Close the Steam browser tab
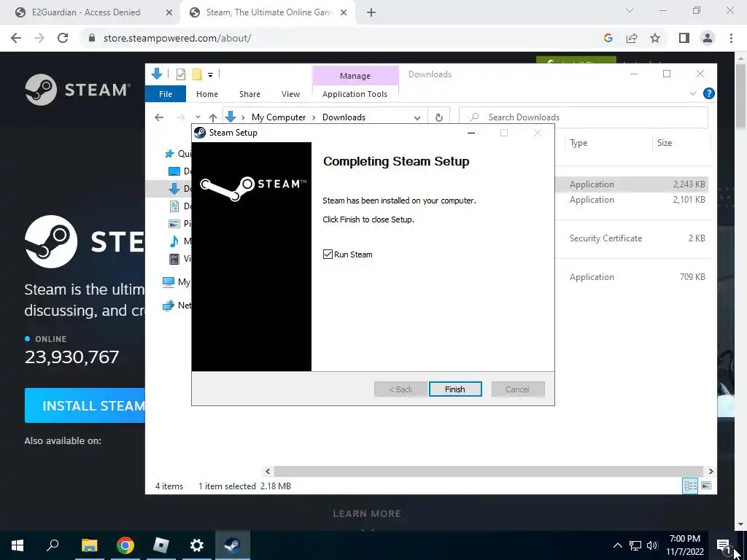Image resolution: width=747 pixels, height=560 pixels. [x=344, y=12]
